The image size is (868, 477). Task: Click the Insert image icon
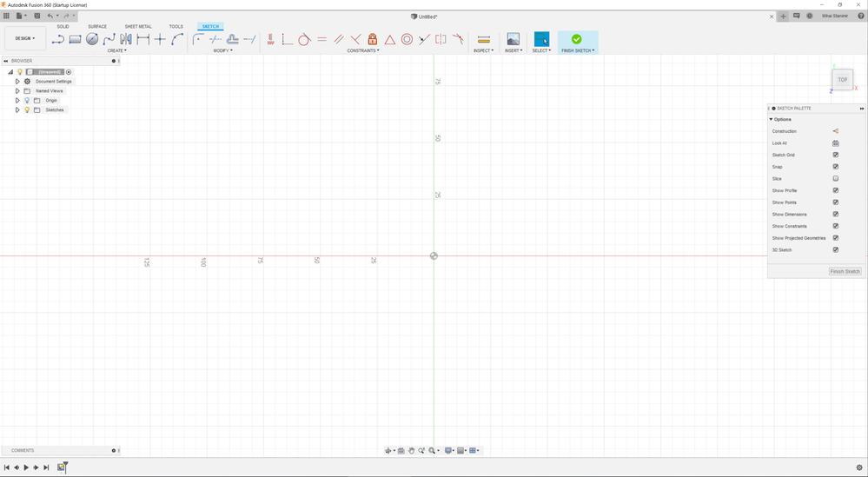pos(514,39)
